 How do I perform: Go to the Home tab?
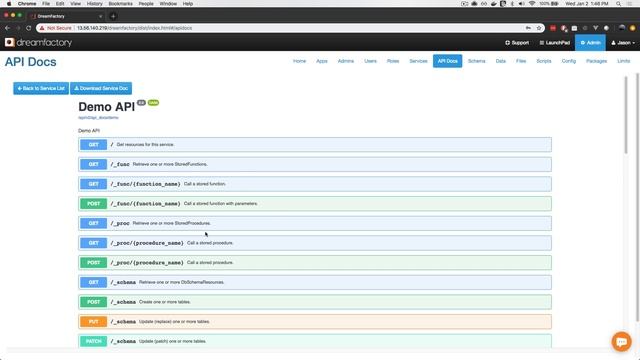pyautogui.click(x=299, y=61)
